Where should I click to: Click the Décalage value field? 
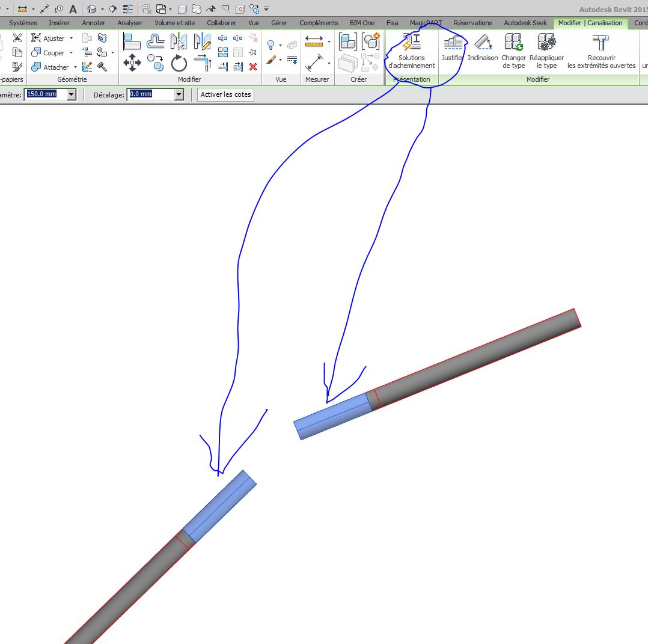point(150,94)
